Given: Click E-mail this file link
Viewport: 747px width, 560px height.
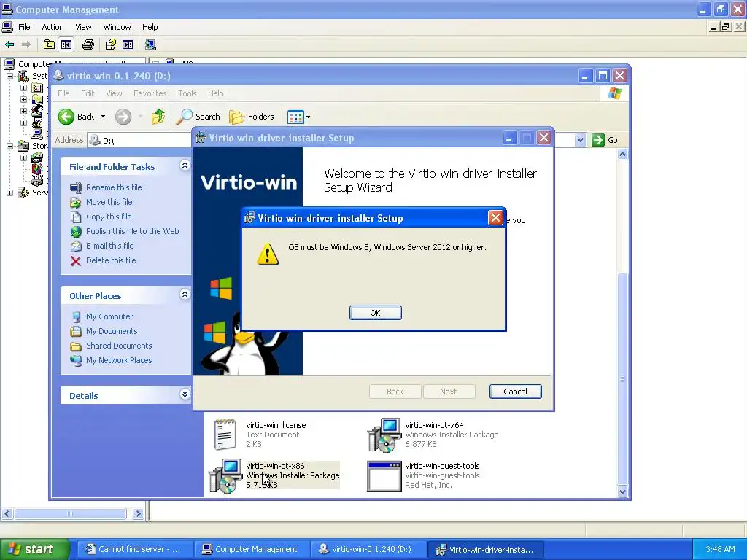Looking at the screenshot, I should pyautogui.click(x=109, y=246).
